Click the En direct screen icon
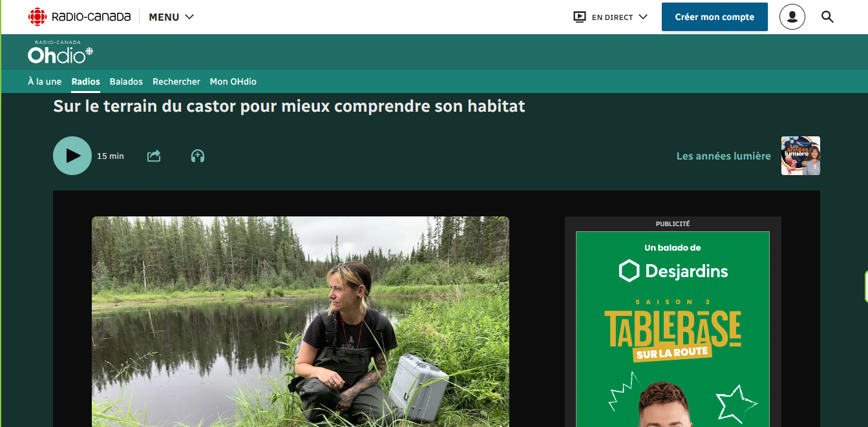The image size is (868, 427). click(580, 17)
